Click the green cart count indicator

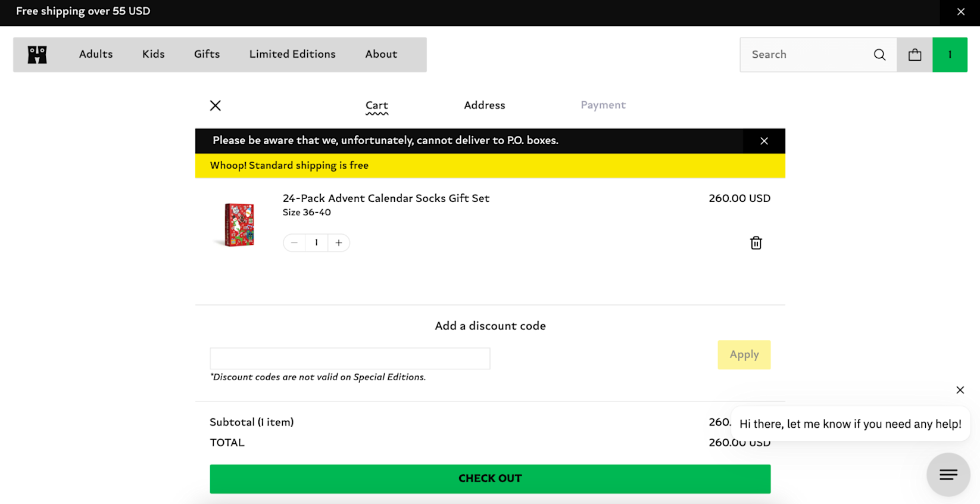coord(950,54)
